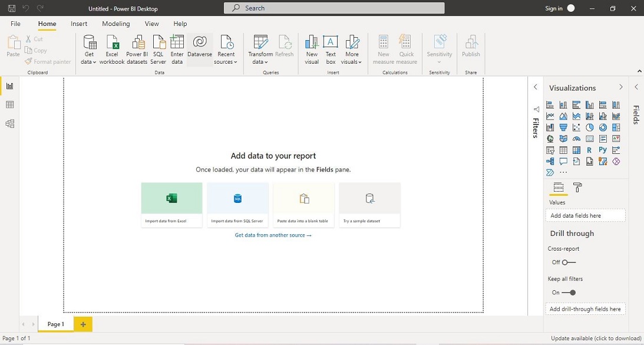
Task: Select the ArcGIS Maps visual
Action: click(x=603, y=161)
